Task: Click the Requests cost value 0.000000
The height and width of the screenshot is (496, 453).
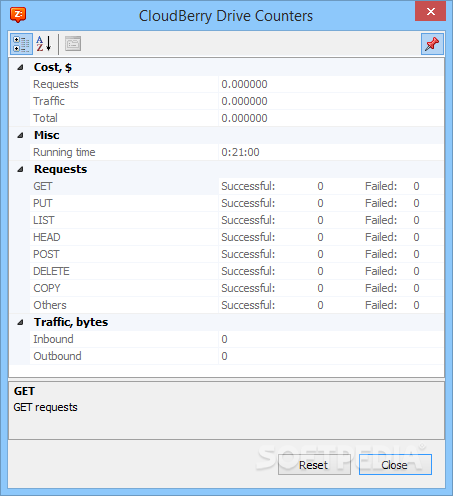Action: coord(244,84)
